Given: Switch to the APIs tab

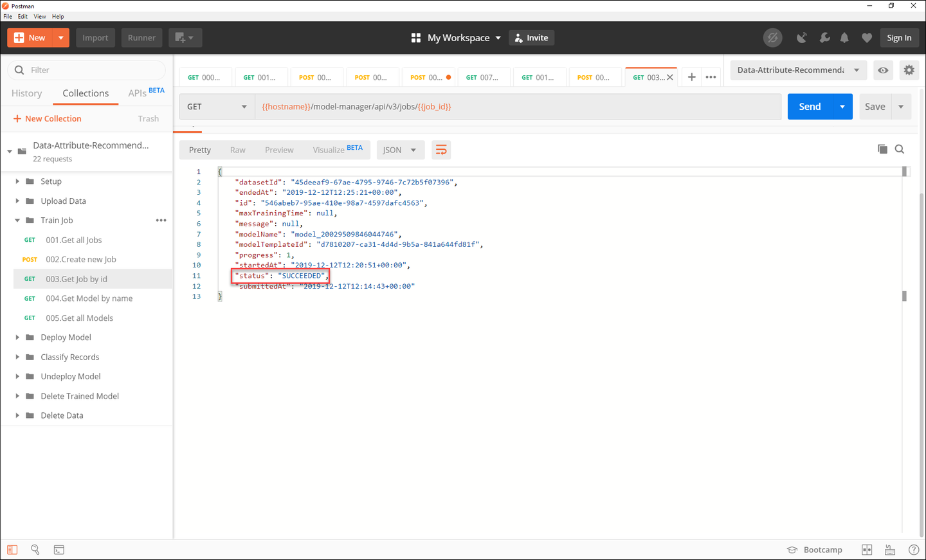Looking at the screenshot, I should point(146,93).
